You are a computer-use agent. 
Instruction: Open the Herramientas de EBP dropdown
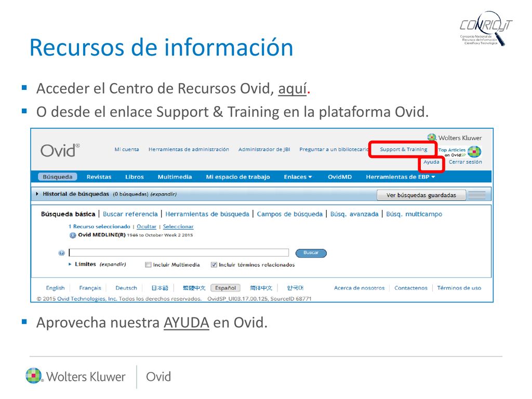(400, 177)
